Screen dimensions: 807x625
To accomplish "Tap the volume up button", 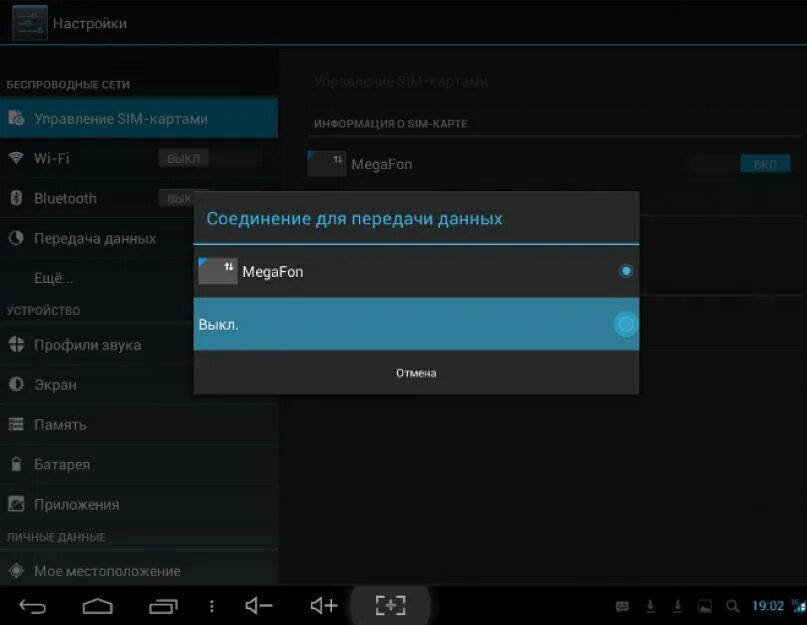I will [x=324, y=606].
